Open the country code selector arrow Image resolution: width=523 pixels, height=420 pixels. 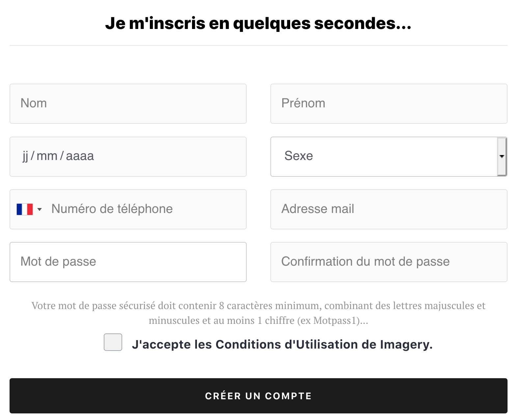coord(40,209)
